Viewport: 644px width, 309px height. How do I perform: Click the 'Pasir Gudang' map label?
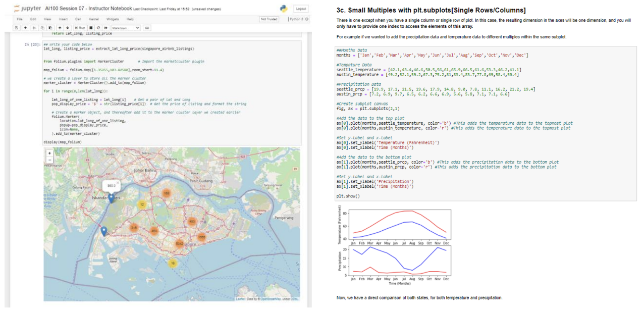click(201, 180)
